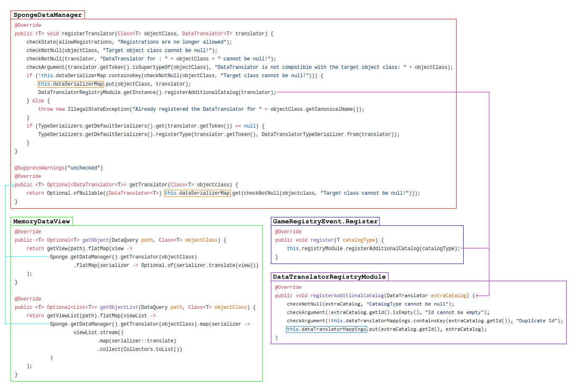Click the checkArgument isSupertypeOf(objectClass) line
The width and height of the screenshot is (575, 392).
240,67
